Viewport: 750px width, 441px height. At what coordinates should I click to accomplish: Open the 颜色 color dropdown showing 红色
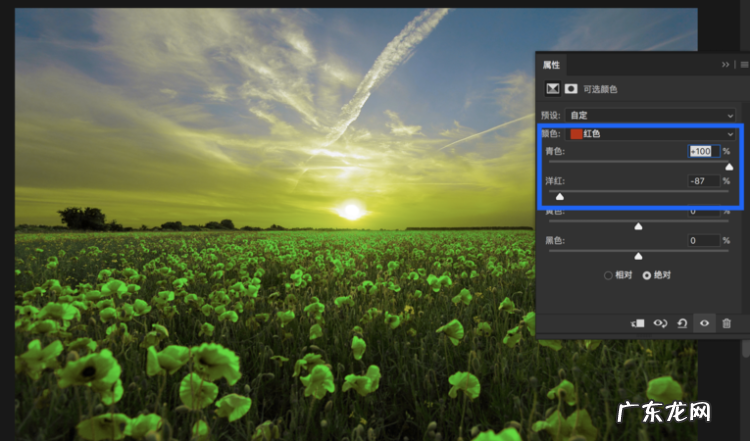(x=650, y=133)
